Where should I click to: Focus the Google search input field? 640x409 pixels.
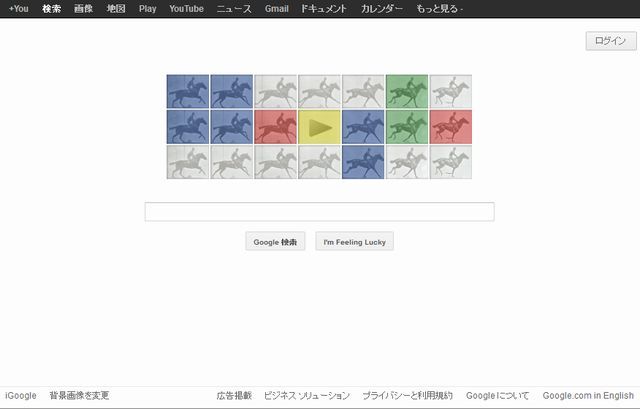tap(320, 211)
